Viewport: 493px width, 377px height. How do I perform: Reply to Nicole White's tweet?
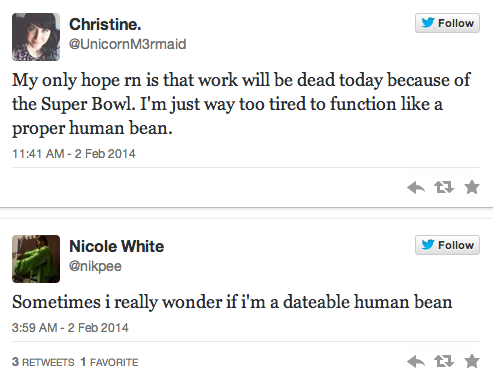416,361
